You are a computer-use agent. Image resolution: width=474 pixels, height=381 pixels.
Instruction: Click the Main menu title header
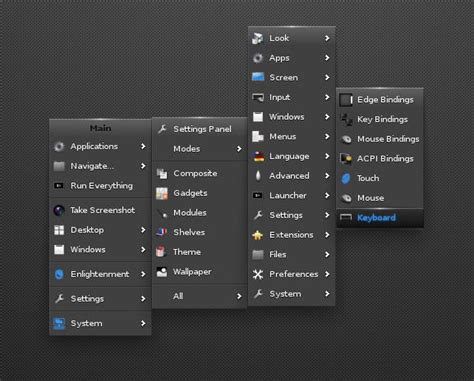coord(100,128)
